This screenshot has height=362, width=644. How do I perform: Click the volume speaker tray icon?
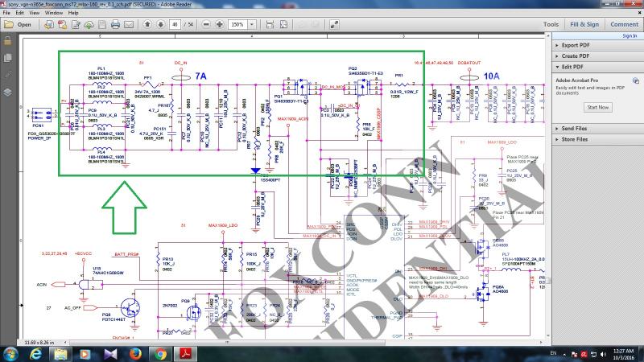click(603, 354)
